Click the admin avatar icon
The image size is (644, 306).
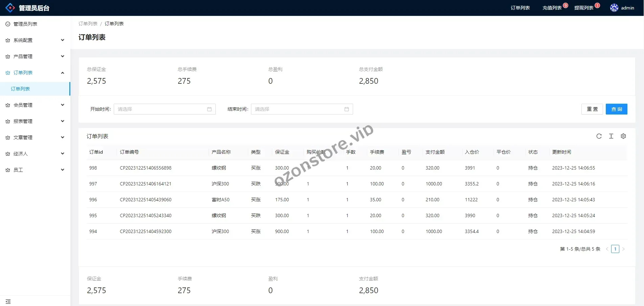point(614,8)
